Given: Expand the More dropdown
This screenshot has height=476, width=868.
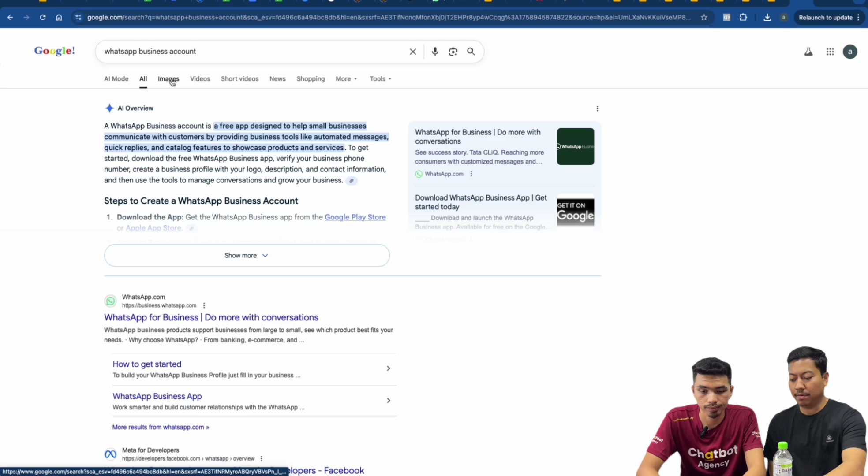Looking at the screenshot, I should (346, 79).
